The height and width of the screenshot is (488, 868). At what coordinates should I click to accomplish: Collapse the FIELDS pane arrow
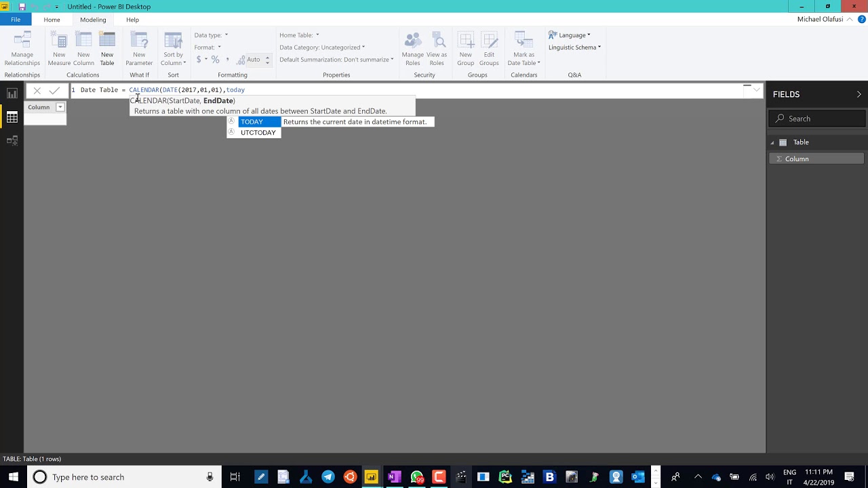[x=859, y=94]
